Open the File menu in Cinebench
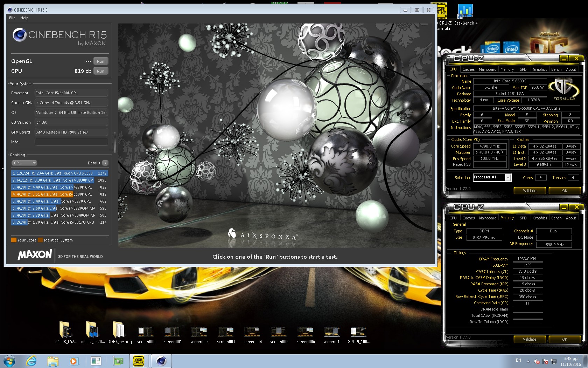 point(12,18)
